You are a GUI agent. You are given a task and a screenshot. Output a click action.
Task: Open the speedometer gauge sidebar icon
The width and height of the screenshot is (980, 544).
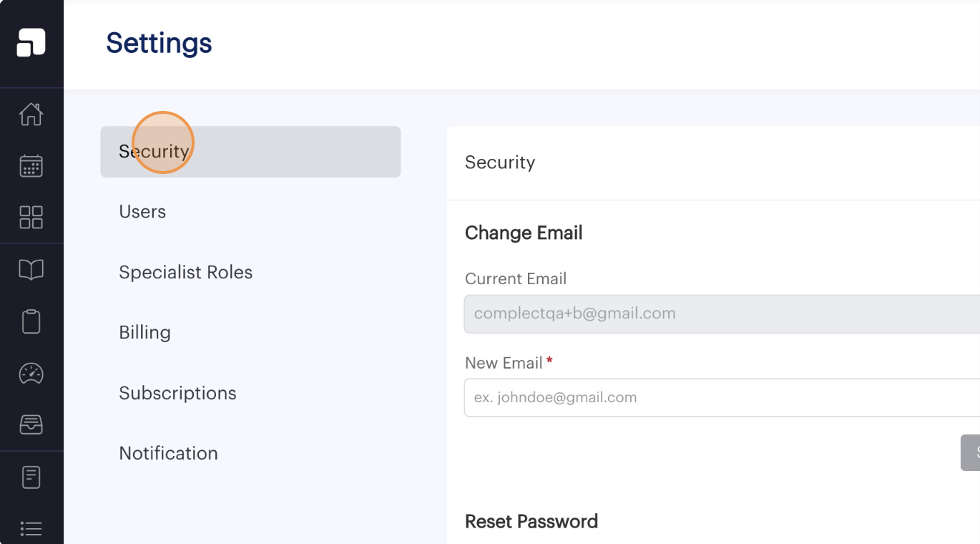coord(31,373)
